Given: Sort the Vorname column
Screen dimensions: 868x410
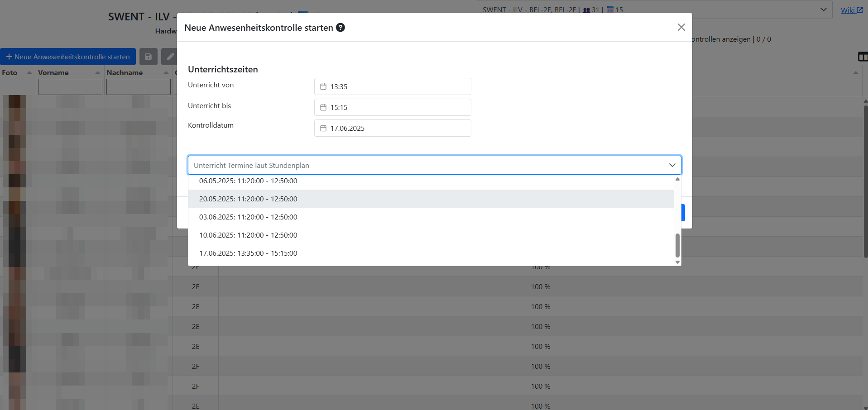Looking at the screenshot, I should 97,72.
